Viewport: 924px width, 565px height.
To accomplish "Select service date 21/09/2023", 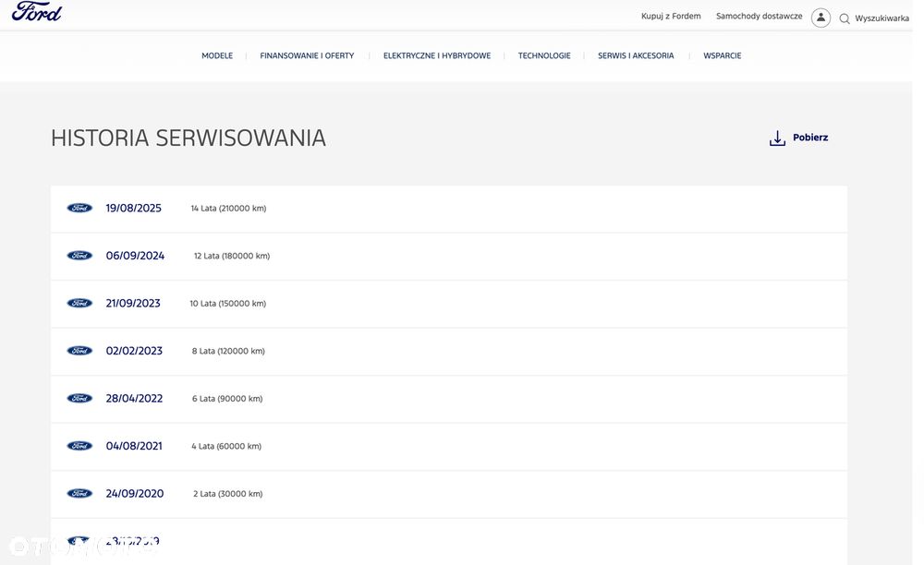I will [x=132, y=304].
